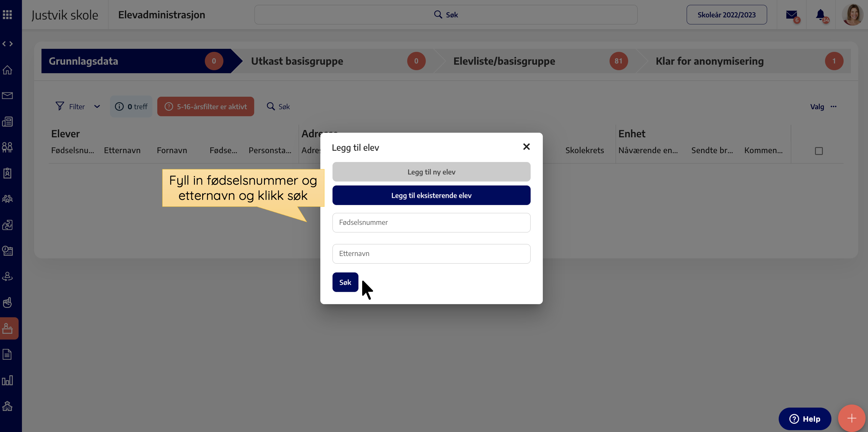This screenshot has height=432, width=868.
Task: Close the Legg til elev dialog
Action: coord(526,147)
